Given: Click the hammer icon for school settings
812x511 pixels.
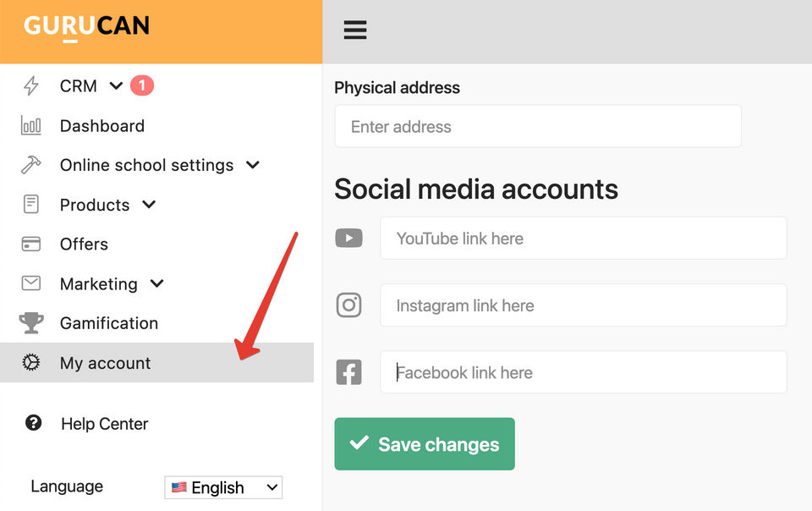Looking at the screenshot, I should coord(31,165).
